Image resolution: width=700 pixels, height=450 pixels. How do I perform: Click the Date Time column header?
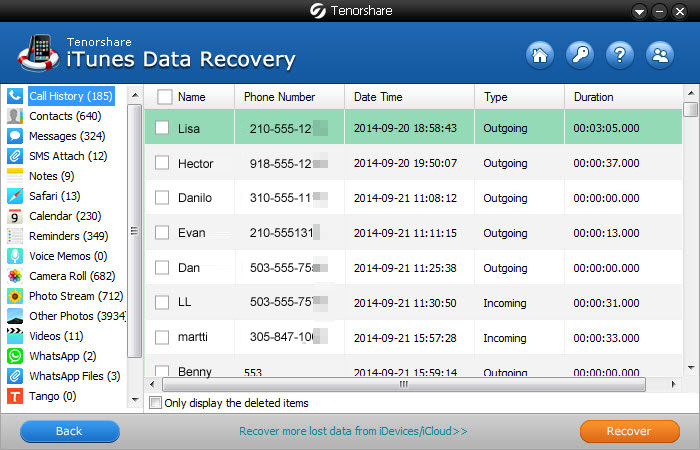tap(409, 97)
